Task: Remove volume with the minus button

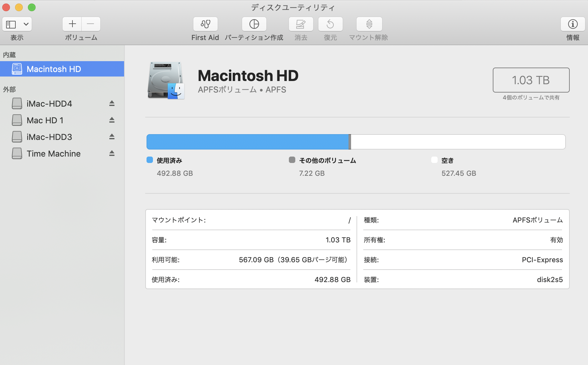Action: [91, 24]
